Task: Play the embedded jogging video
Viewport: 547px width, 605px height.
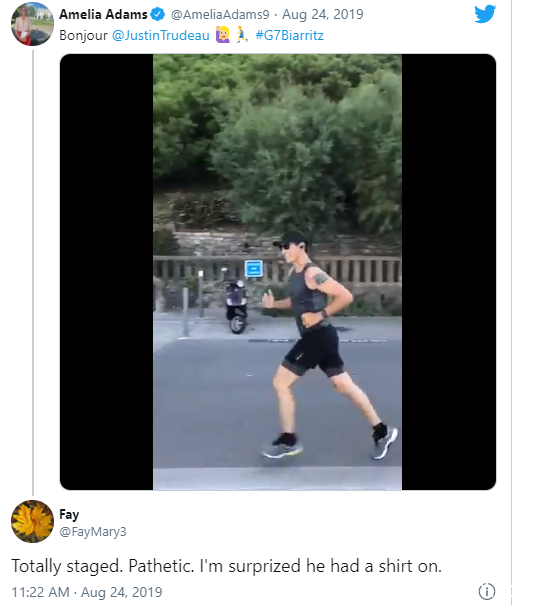Action: pyautogui.click(x=277, y=272)
